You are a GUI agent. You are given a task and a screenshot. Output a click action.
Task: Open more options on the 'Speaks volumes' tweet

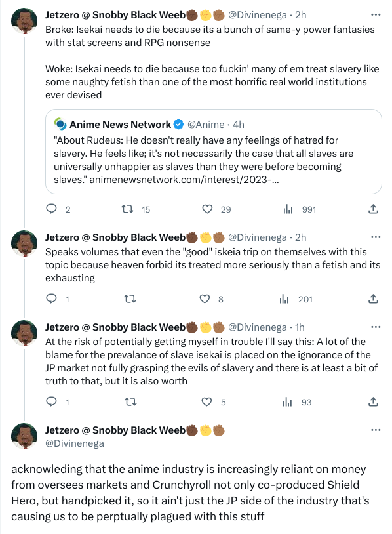click(x=376, y=236)
